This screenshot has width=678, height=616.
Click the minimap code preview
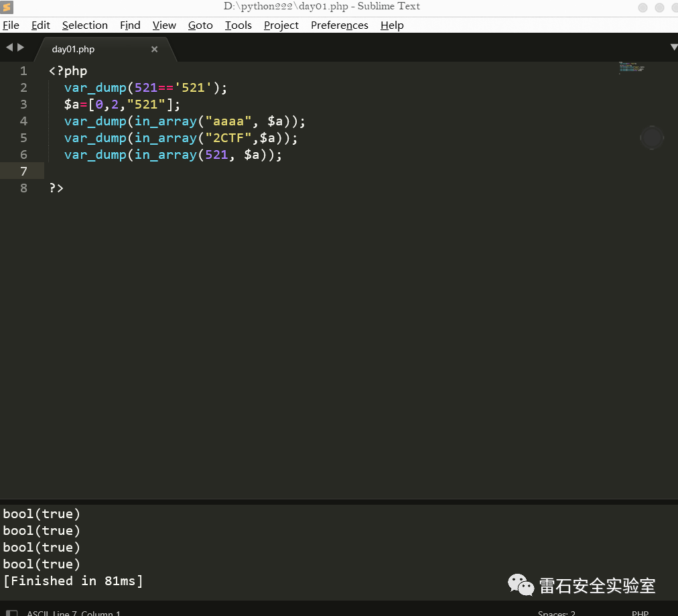click(631, 67)
